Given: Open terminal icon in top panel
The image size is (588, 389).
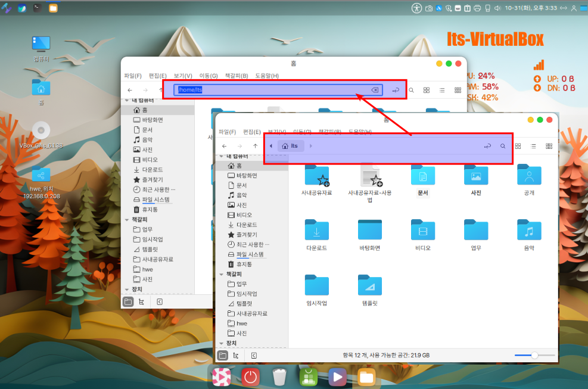Looking at the screenshot, I should click(37, 8).
